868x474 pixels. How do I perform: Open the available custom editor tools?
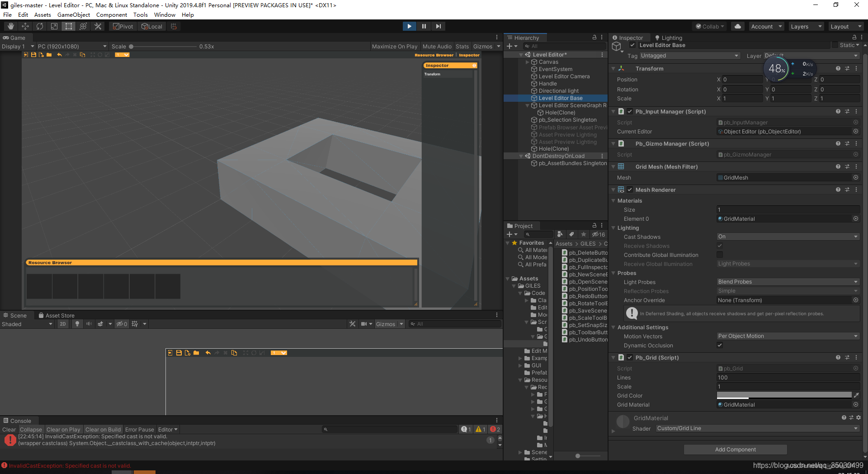(x=98, y=26)
